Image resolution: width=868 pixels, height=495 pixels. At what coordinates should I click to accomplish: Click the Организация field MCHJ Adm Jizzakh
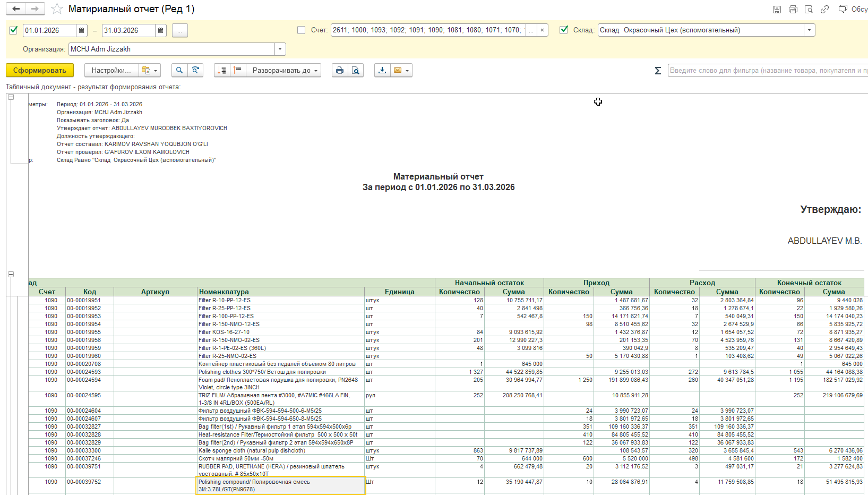tap(172, 49)
